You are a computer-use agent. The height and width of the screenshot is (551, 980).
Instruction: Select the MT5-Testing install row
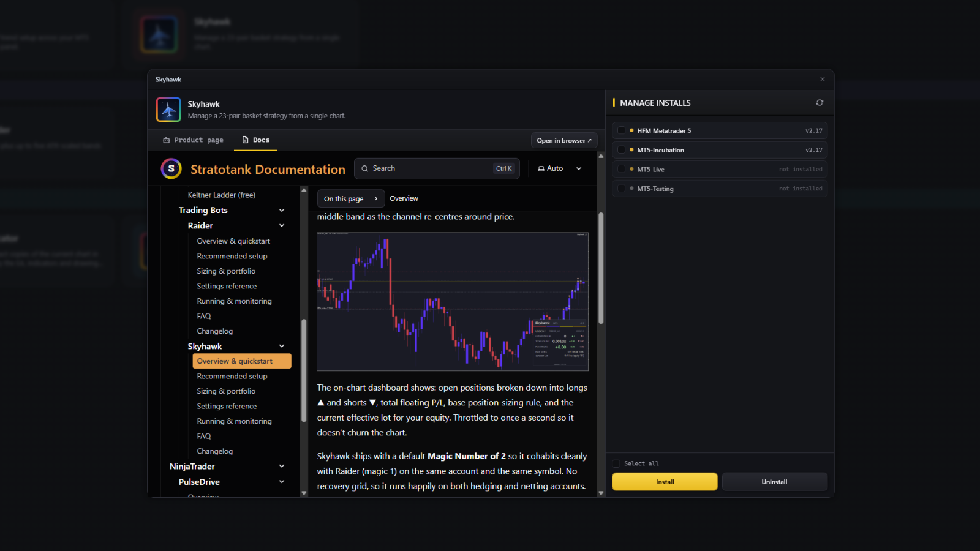click(720, 189)
